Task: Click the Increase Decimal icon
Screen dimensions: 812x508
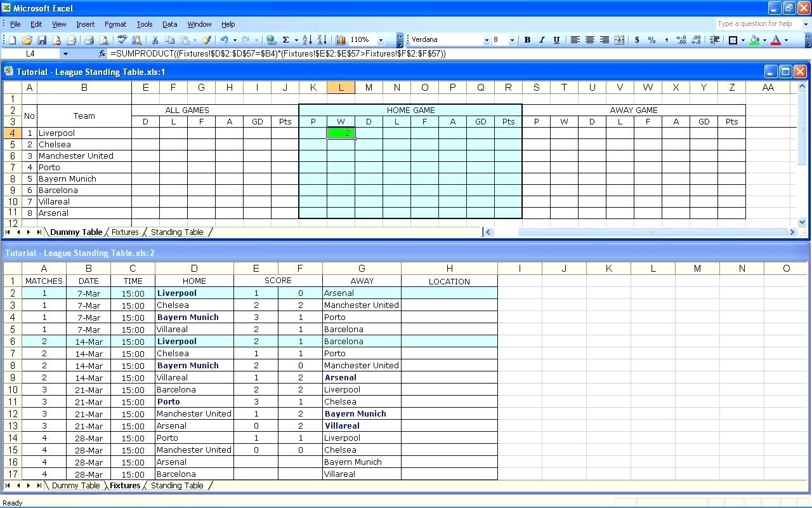Action: point(681,40)
